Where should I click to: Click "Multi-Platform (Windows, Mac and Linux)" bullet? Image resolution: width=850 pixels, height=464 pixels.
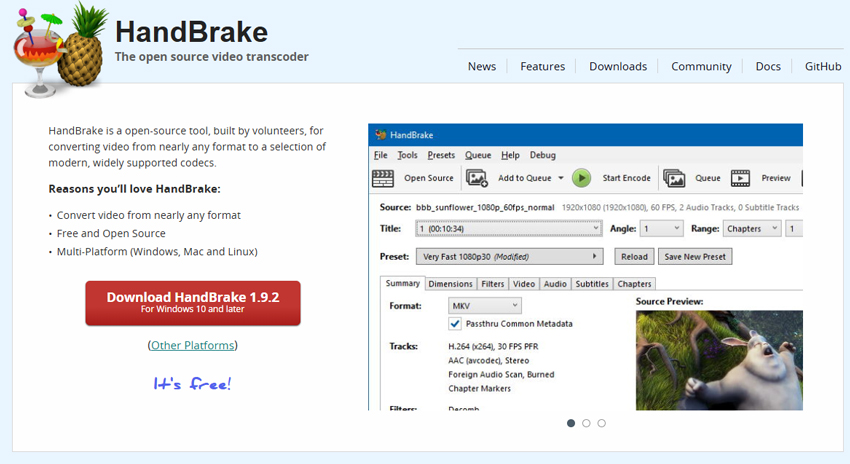[157, 252]
